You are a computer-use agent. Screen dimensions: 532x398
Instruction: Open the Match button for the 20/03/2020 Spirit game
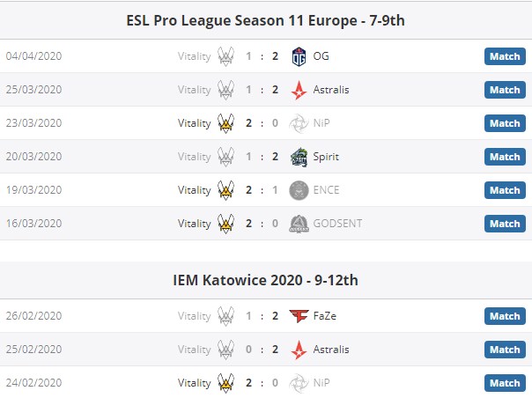point(505,157)
